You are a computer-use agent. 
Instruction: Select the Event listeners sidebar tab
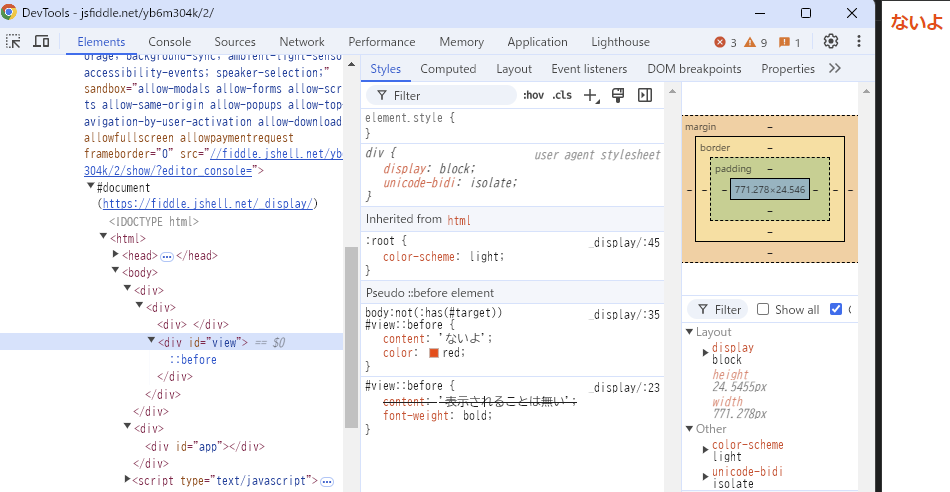(589, 69)
